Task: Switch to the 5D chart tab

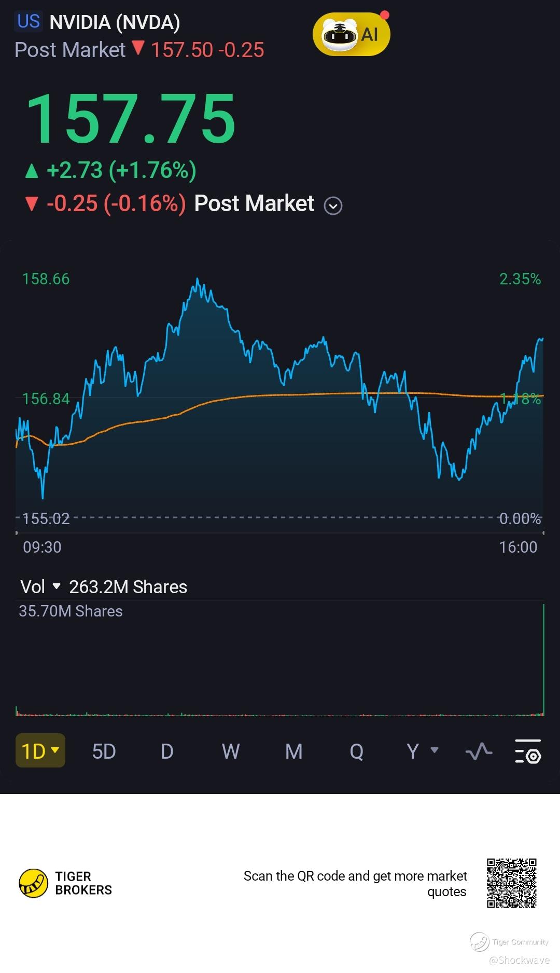Action: point(104,751)
